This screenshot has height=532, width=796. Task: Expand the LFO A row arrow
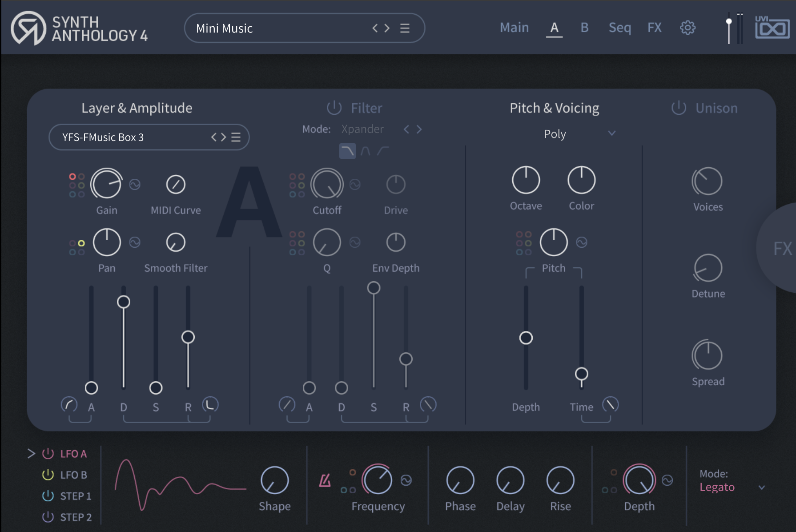click(x=31, y=454)
